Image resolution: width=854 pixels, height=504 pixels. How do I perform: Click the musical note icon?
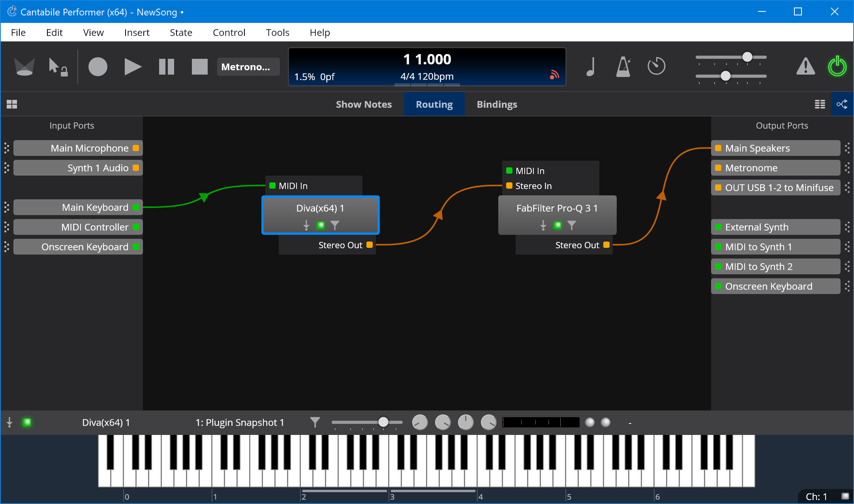click(591, 67)
